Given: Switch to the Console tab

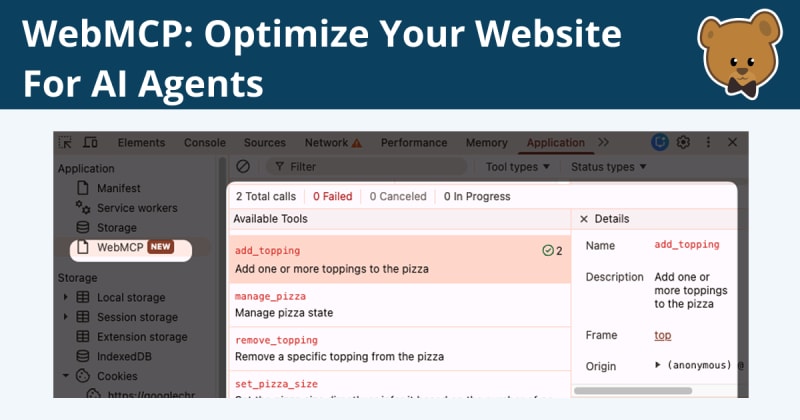Looking at the screenshot, I should [x=205, y=143].
